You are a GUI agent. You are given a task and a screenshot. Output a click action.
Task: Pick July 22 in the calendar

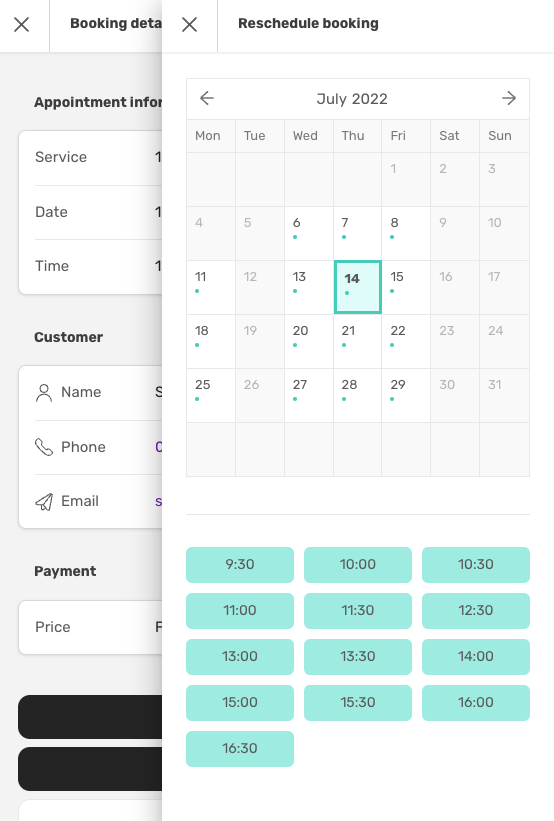coord(406,341)
